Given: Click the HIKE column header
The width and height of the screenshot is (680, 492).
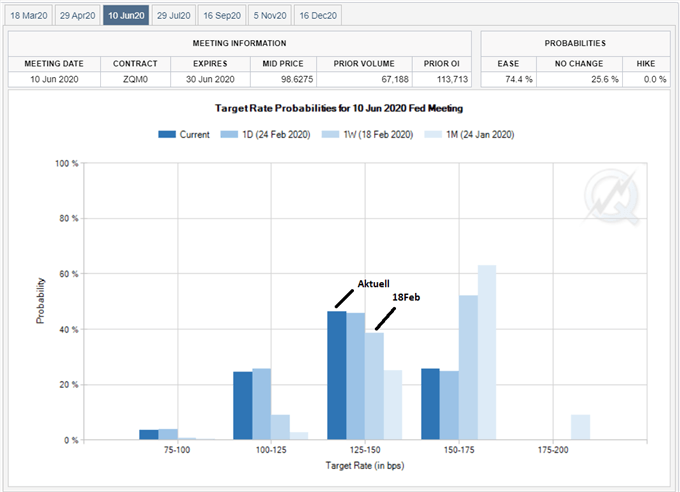Looking at the screenshot, I should coord(646,64).
